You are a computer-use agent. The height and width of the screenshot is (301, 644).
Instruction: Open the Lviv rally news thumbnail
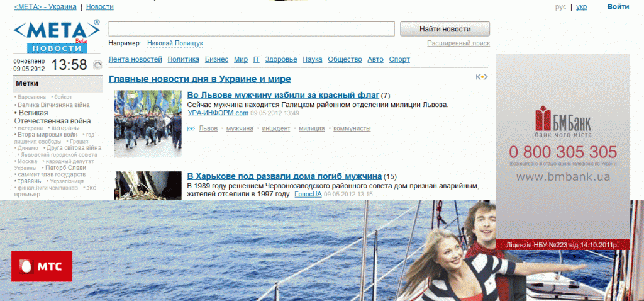tap(147, 124)
